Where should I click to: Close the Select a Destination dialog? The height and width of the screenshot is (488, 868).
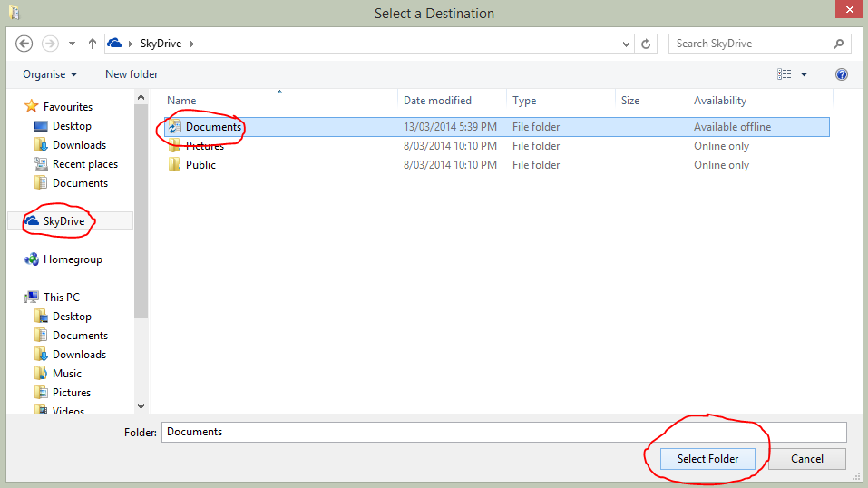click(x=849, y=9)
